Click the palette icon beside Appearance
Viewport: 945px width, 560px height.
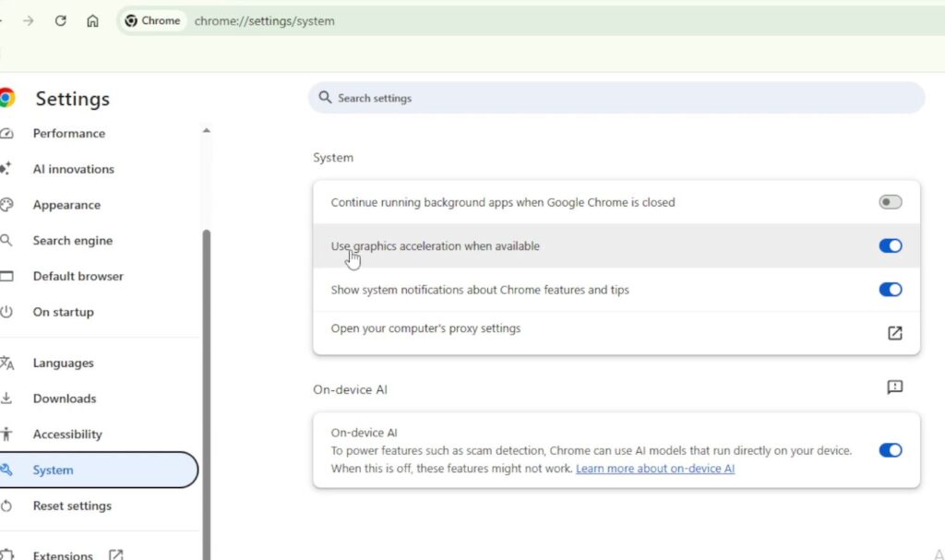pos(6,204)
